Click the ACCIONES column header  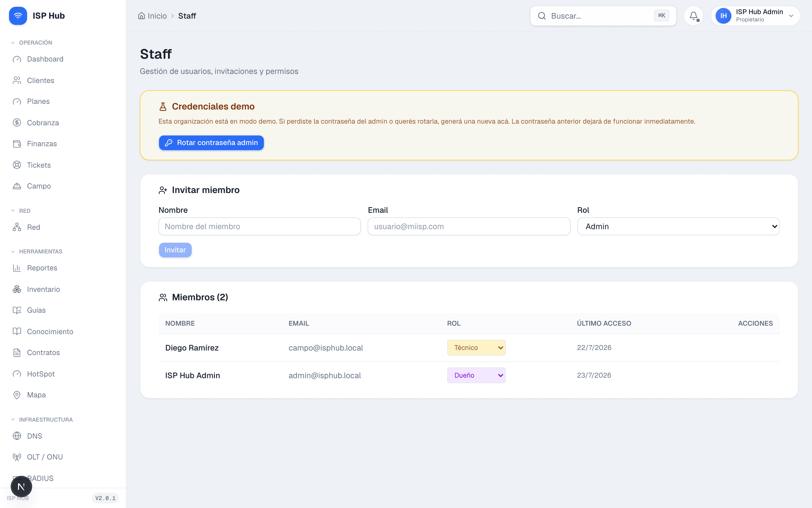[x=755, y=323]
